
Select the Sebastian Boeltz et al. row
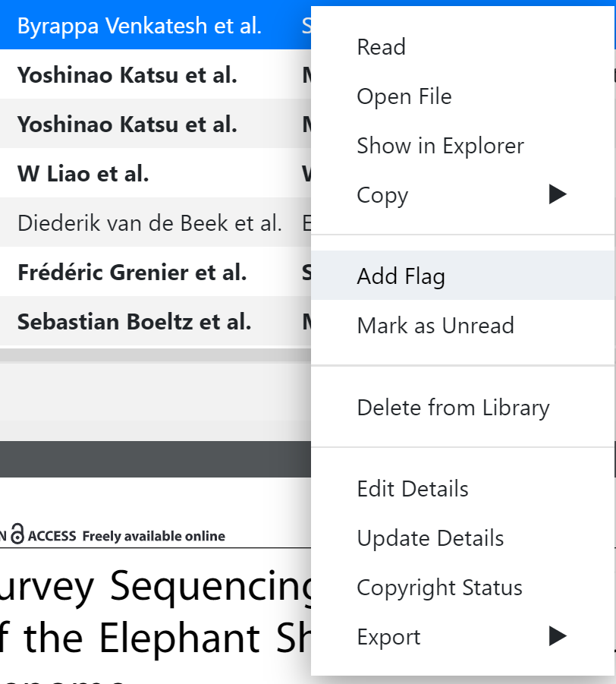(x=134, y=322)
